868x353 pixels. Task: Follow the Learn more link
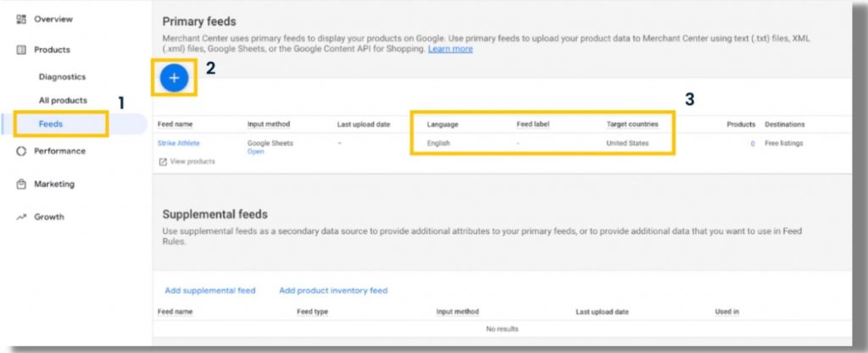(450, 49)
